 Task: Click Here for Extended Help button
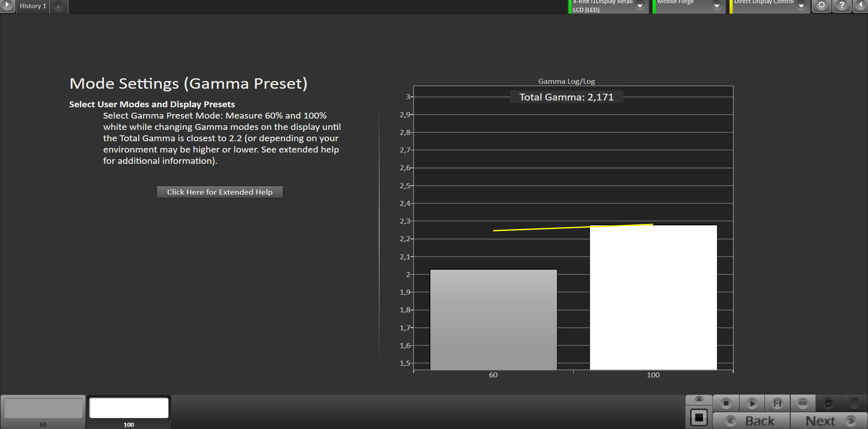(220, 192)
